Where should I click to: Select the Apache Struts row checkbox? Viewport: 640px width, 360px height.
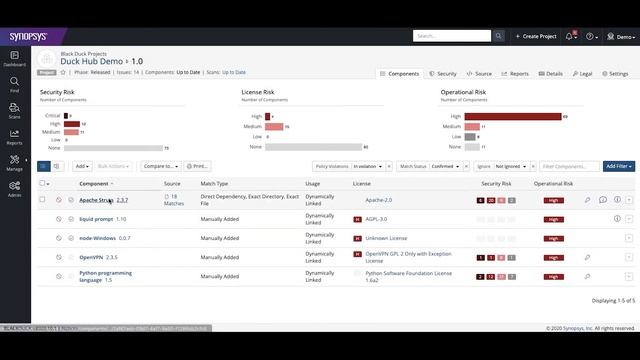(42, 200)
